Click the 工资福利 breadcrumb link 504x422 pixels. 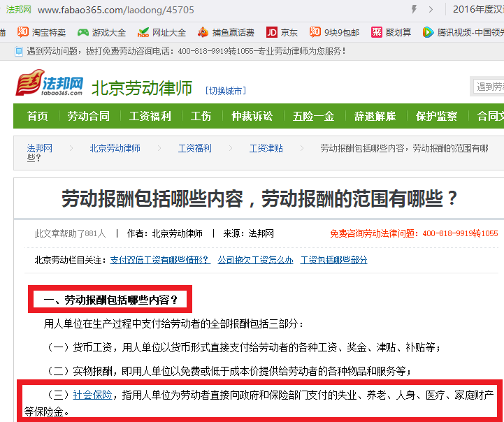point(194,148)
